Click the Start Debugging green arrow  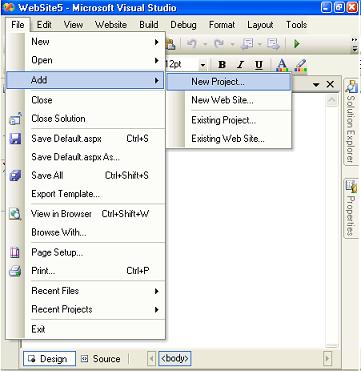click(x=297, y=44)
